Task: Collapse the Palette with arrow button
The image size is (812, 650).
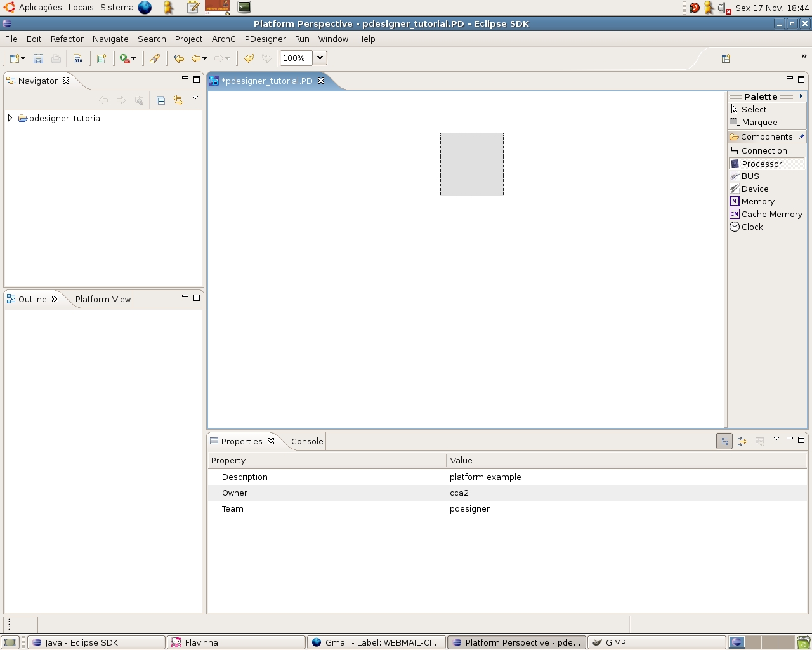Action: (801, 96)
